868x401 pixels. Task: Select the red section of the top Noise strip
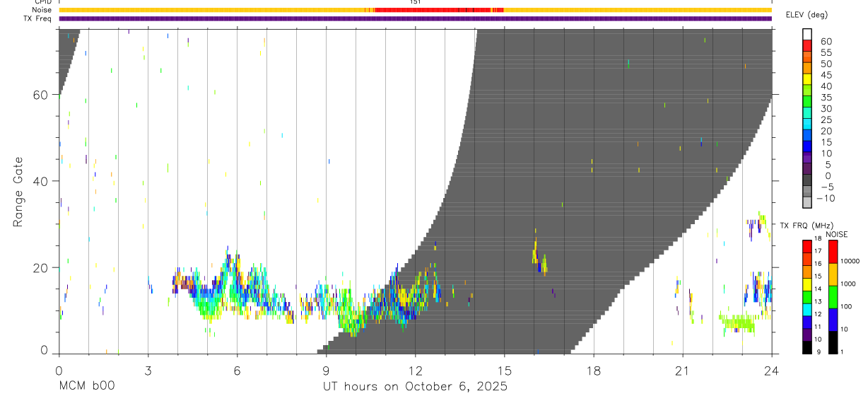(x=439, y=10)
